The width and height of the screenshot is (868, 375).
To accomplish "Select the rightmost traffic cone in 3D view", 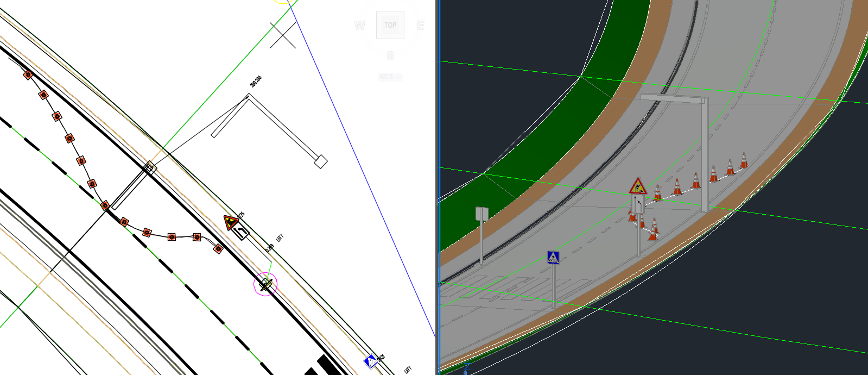I will tap(744, 161).
